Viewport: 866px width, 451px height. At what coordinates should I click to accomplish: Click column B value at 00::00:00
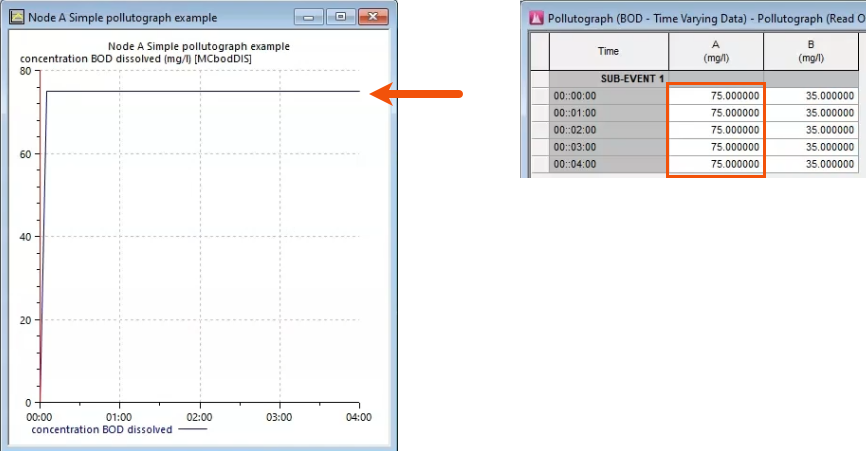coord(811,96)
